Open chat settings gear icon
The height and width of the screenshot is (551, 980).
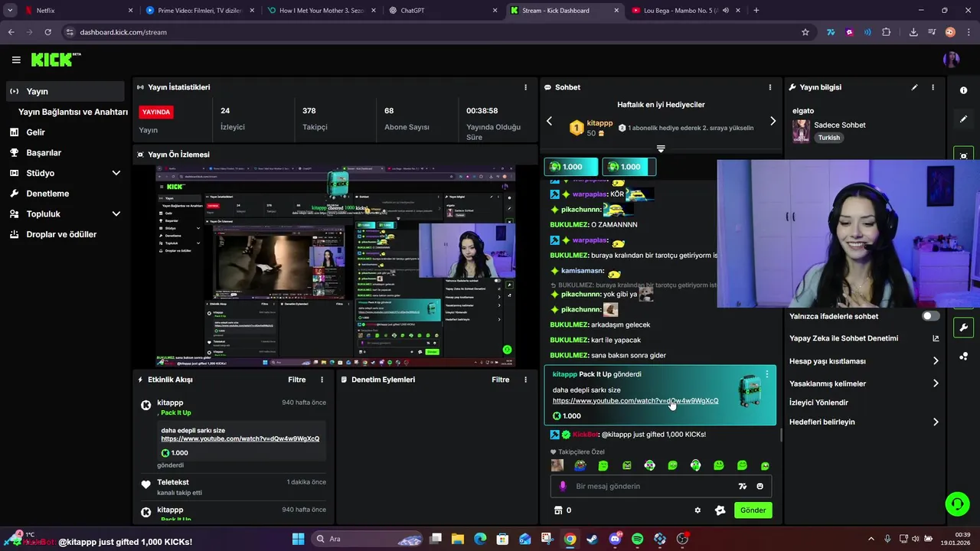coord(697,510)
